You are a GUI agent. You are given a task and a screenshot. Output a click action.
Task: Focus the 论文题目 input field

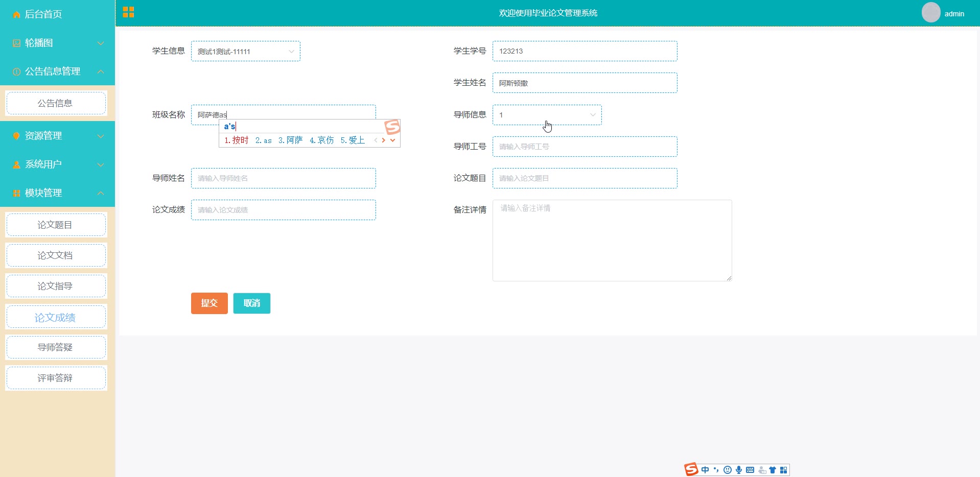click(x=585, y=178)
